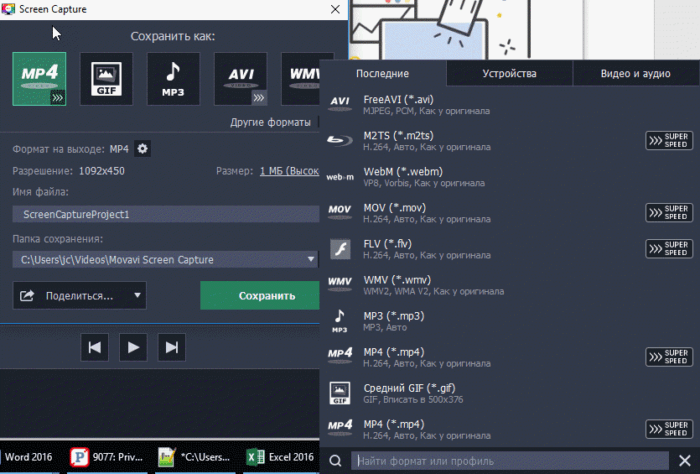
Task: Click Super Speed badge on MOV row
Action: (x=669, y=213)
